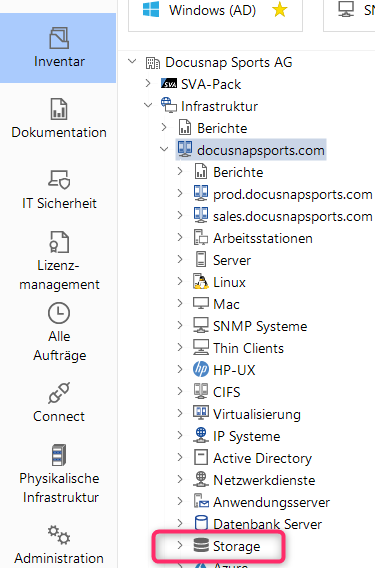Click the Storage disks icon
Image resolution: width=375 pixels, height=568 pixels.
pyautogui.click(x=201, y=545)
